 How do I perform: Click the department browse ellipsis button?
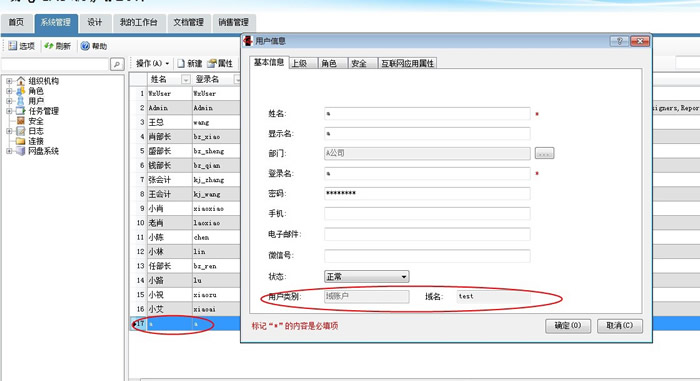coord(544,153)
